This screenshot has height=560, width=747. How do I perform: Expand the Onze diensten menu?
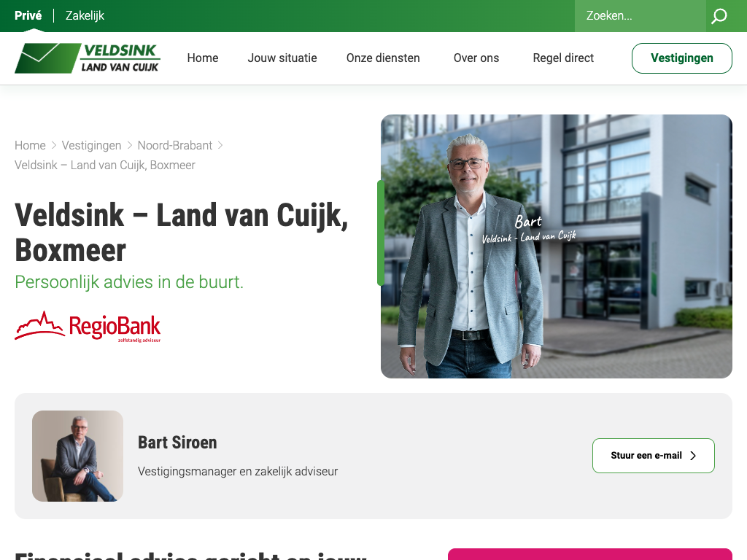pos(383,58)
